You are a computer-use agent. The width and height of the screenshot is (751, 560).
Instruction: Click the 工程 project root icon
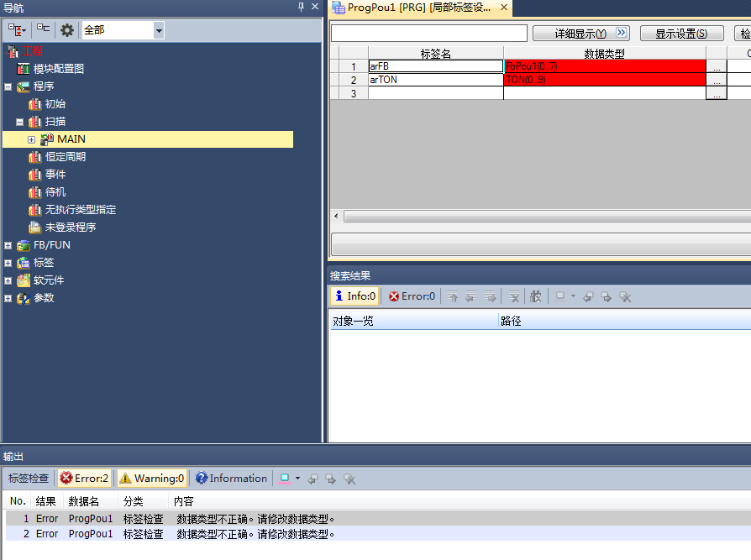12,51
